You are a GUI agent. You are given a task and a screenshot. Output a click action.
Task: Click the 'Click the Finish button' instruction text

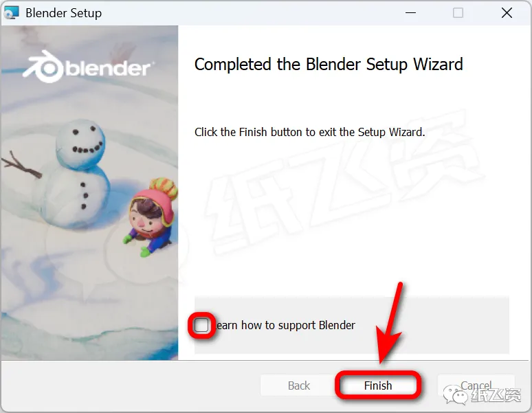[x=309, y=132]
